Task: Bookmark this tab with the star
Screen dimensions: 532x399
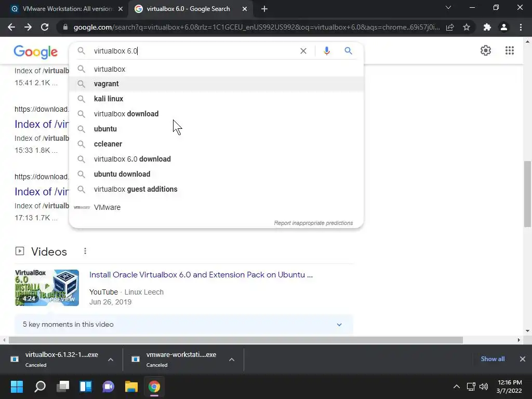Action: [467, 27]
